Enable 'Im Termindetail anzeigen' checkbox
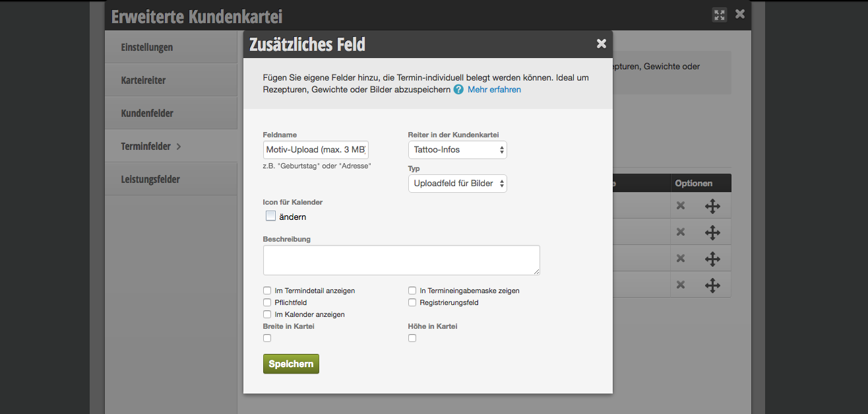The image size is (868, 414). tap(267, 291)
